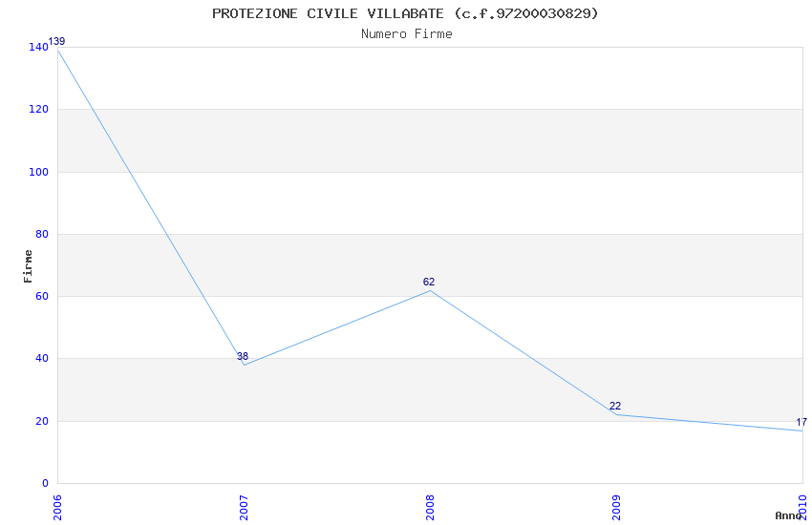The height and width of the screenshot is (525, 812).
Task: Click the 2007 x-axis year label
Action: pyautogui.click(x=244, y=506)
